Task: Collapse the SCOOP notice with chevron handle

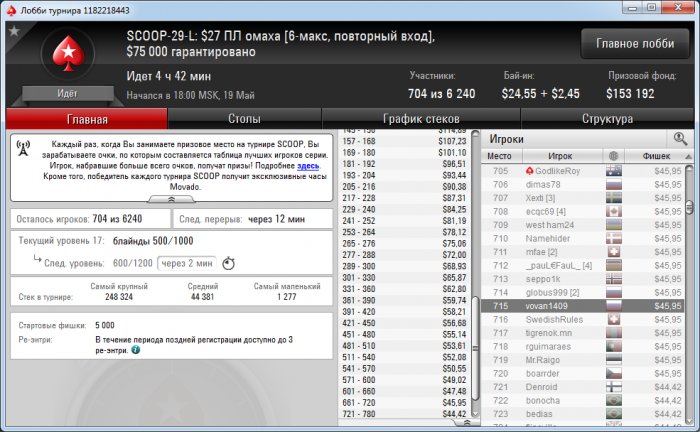Action: [x=171, y=199]
